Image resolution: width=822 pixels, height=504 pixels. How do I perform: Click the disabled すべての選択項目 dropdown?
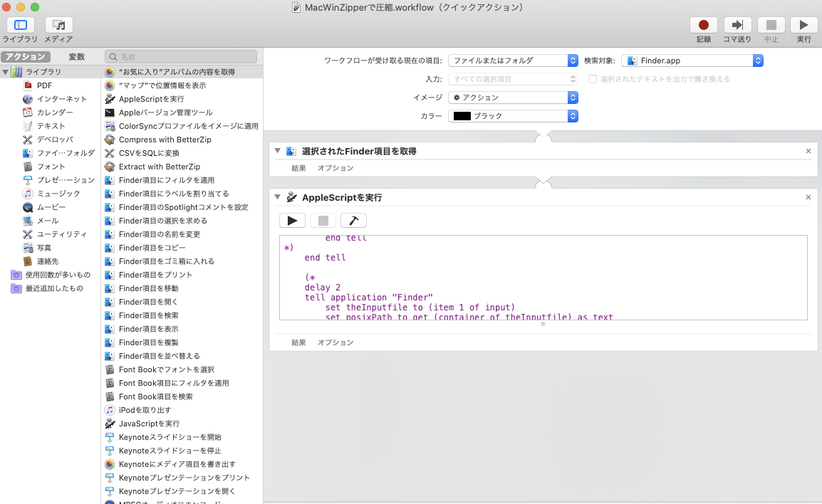(x=513, y=79)
